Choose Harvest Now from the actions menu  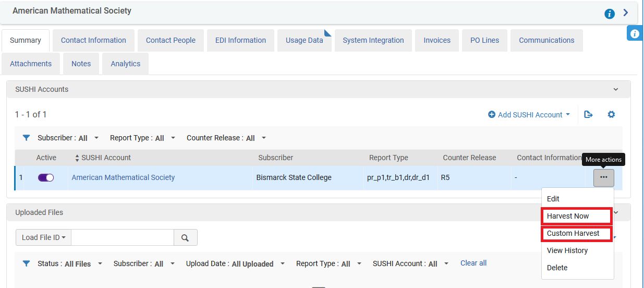point(577,216)
